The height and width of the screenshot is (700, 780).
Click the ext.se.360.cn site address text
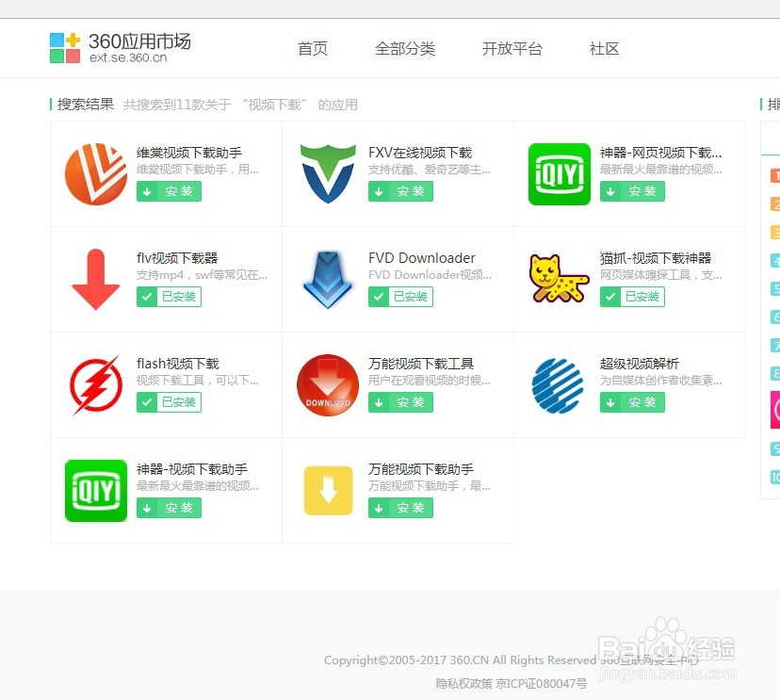[x=128, y=57]
